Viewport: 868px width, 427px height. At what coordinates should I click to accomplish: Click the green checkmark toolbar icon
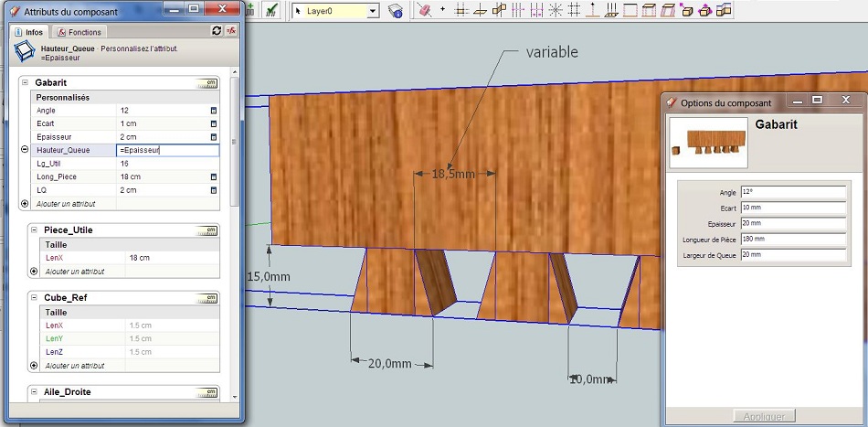coord(270,10)
